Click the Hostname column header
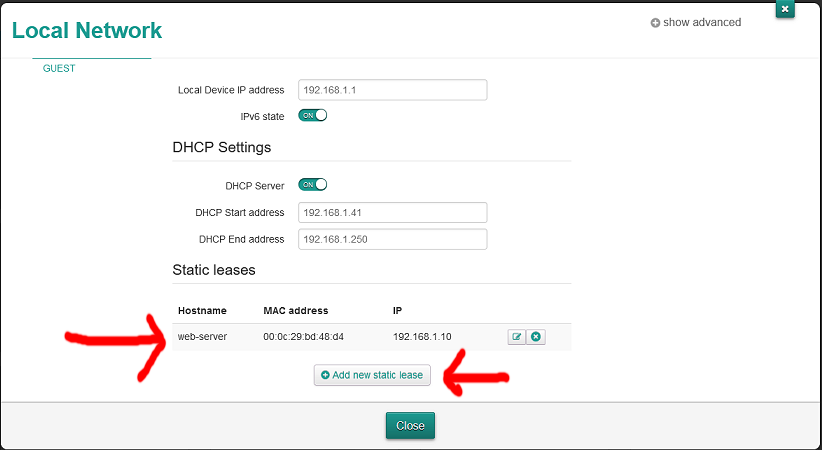 point(202,311)
